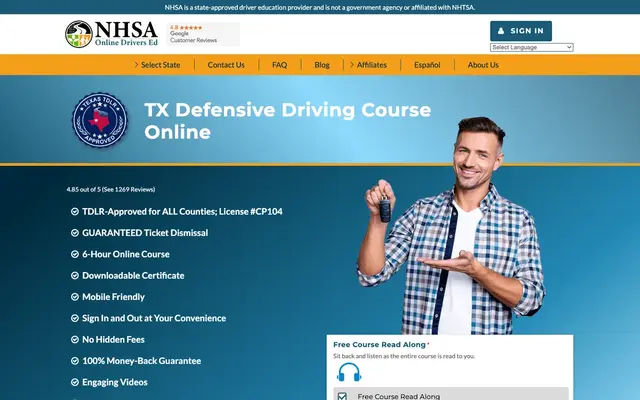Click the headphones icon for Read Along
Screen dimensions: 640x400
349,372
